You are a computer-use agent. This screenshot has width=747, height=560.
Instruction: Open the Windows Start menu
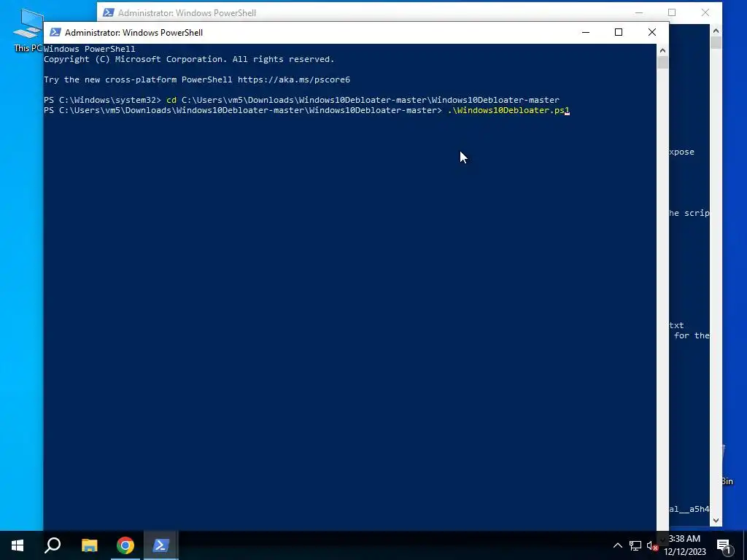(18, 545)
